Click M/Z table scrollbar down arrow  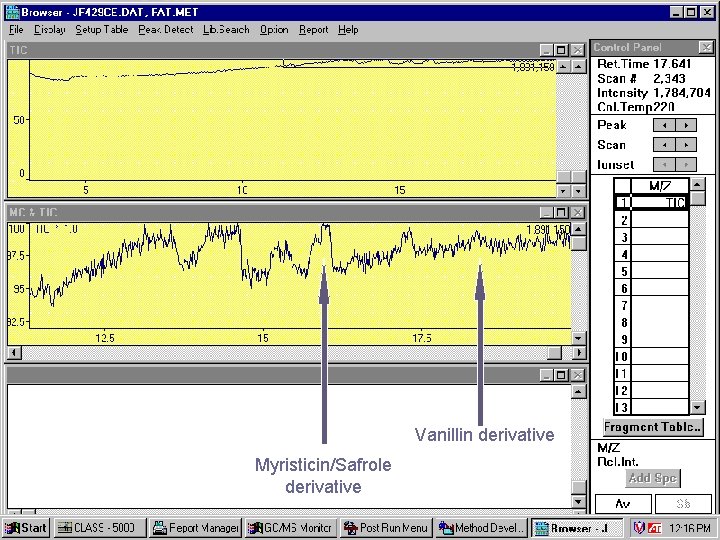point(698,407)
